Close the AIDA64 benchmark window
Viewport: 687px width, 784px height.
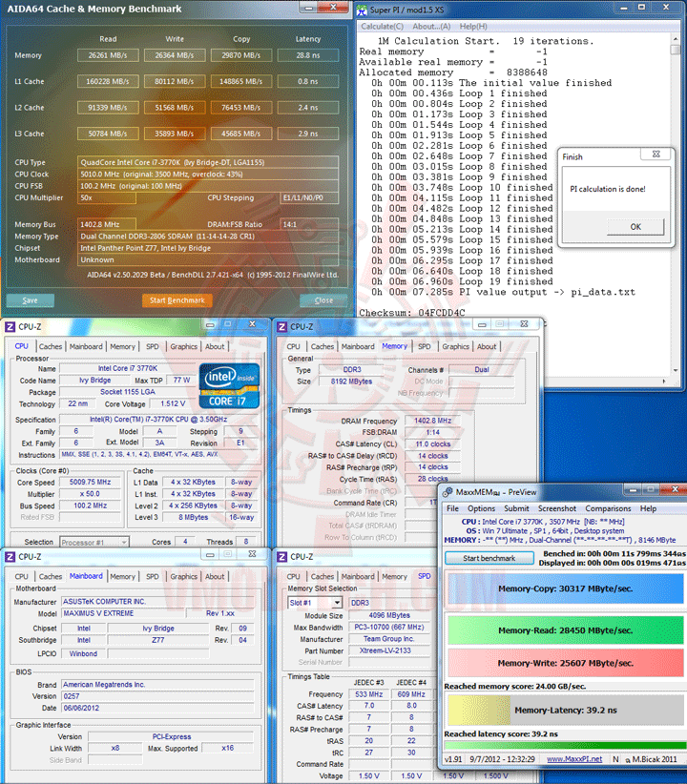[333, 7]
